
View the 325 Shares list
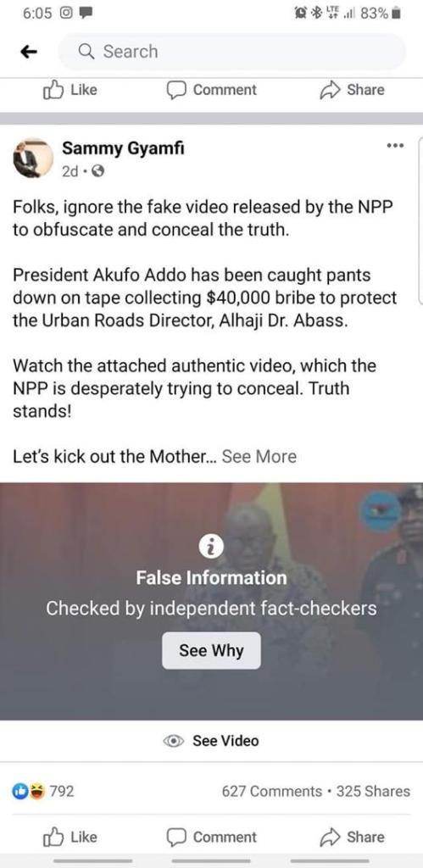point(373,792)
